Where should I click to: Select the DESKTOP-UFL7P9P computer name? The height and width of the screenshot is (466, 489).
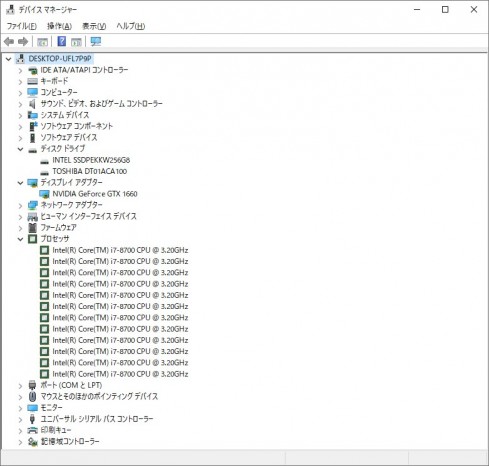pos(60,59)
